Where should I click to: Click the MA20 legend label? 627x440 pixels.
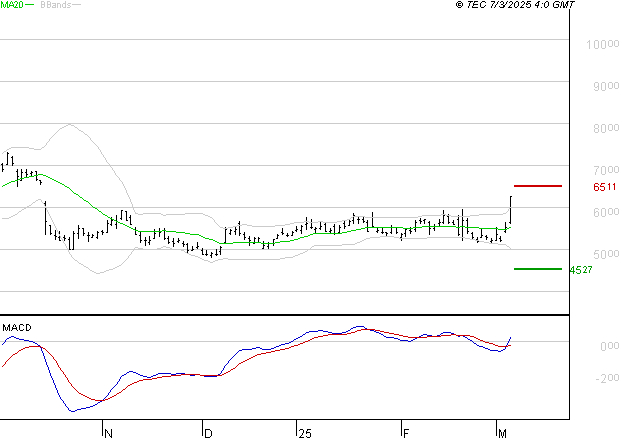click(11, 6)
